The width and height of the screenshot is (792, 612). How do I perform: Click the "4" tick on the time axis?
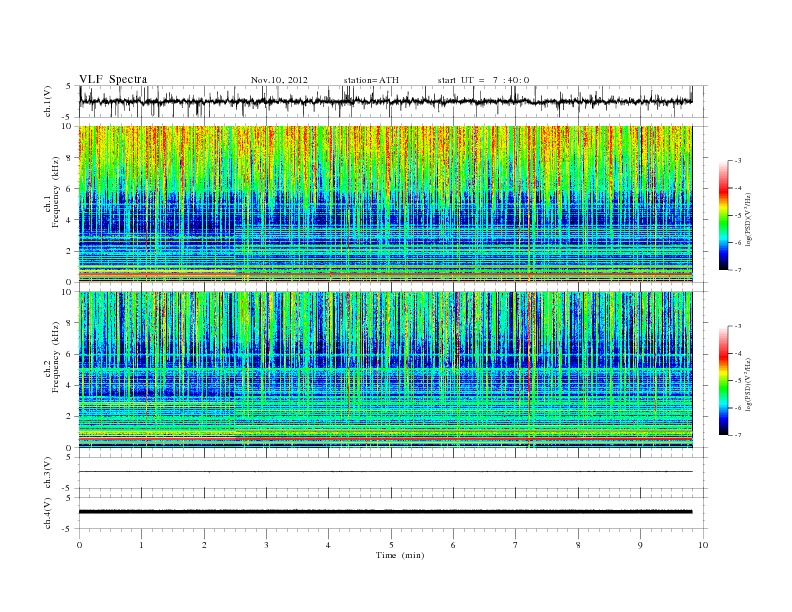click(328, 545)
